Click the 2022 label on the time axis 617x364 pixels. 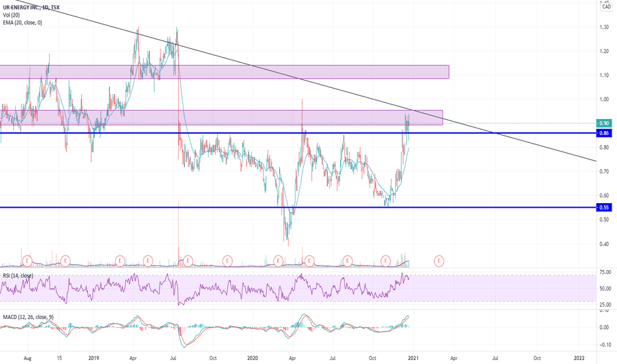579,358
